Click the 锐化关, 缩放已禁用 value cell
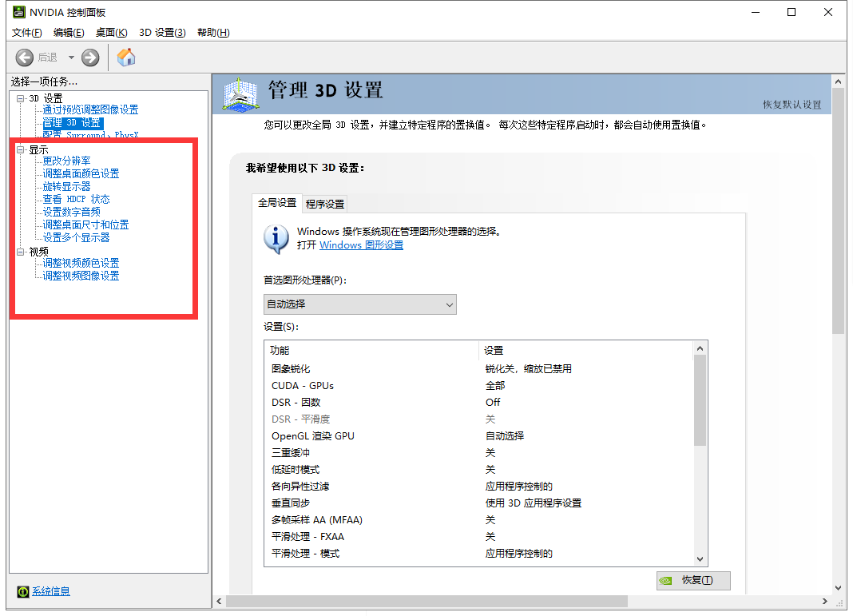The width and height of the screenshot is (853, 616). click(x=528, y=369)
